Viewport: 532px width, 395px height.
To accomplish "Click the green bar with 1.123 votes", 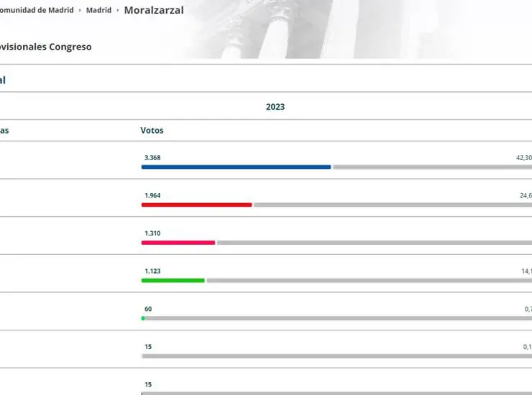I will click(173, 280).
